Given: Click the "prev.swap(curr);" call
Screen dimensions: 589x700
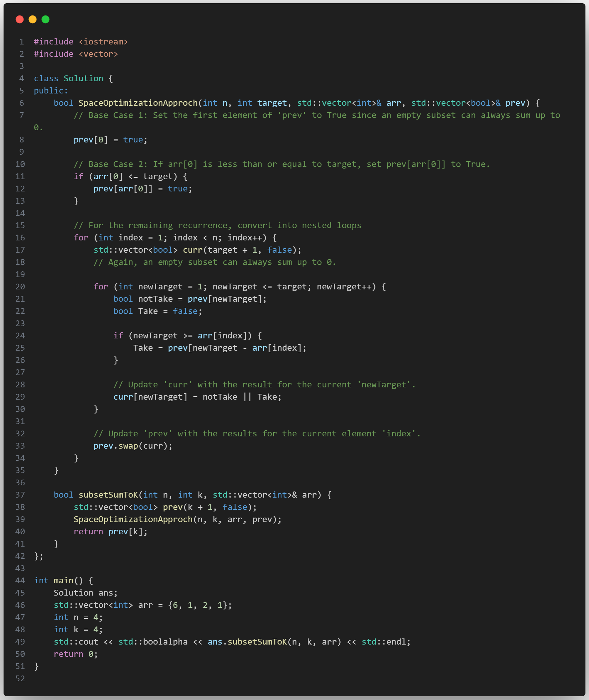Looking at the screenshot, I should point(133,446).
